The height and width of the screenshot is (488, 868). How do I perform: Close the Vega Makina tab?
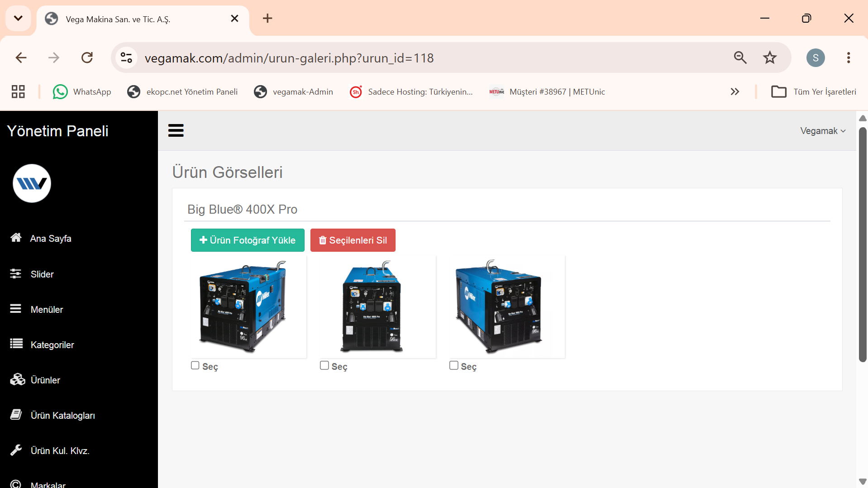tap(234, 19)
